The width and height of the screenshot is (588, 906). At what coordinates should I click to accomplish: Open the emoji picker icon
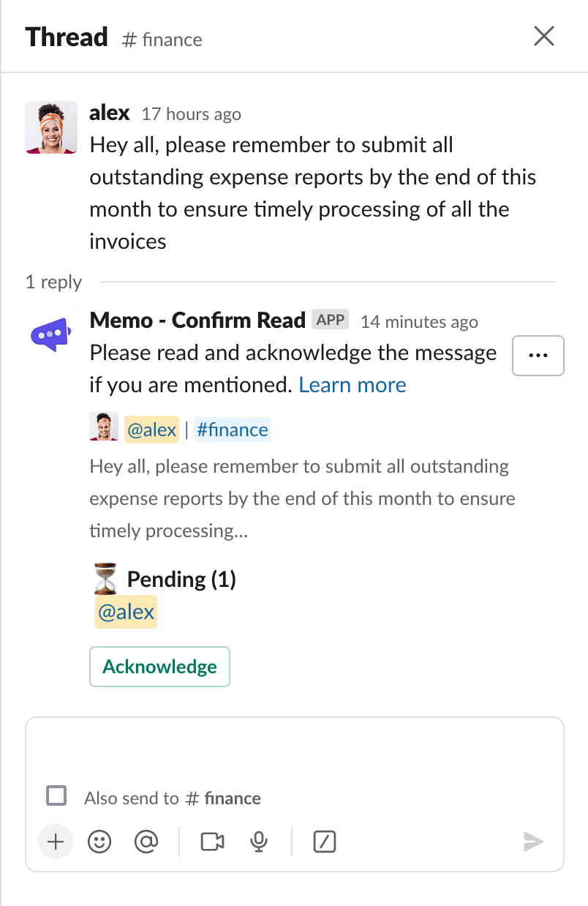pos(99,842)
